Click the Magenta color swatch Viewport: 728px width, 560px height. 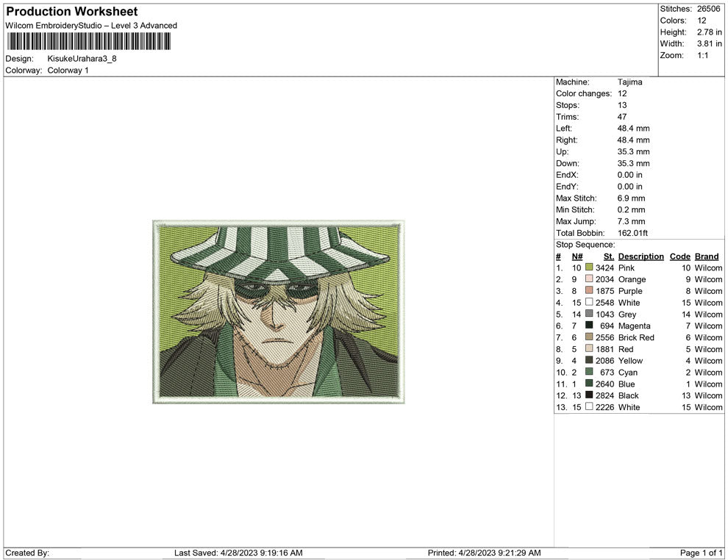pos(588,326)
